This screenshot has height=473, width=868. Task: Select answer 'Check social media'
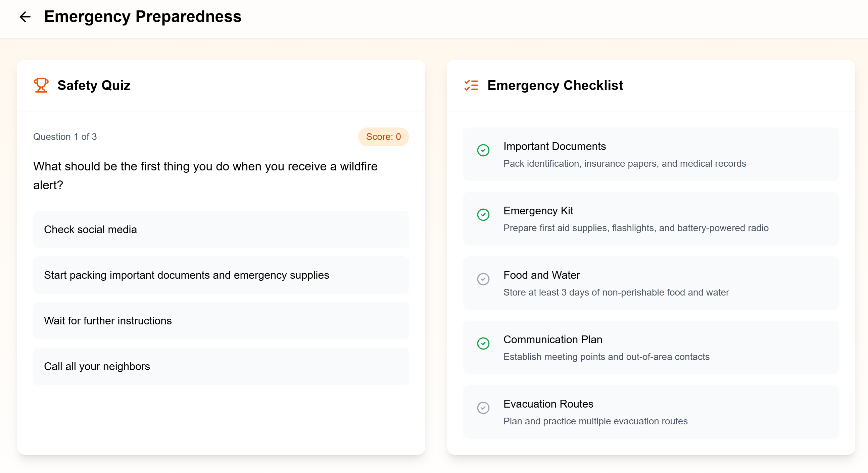(221, 229)
